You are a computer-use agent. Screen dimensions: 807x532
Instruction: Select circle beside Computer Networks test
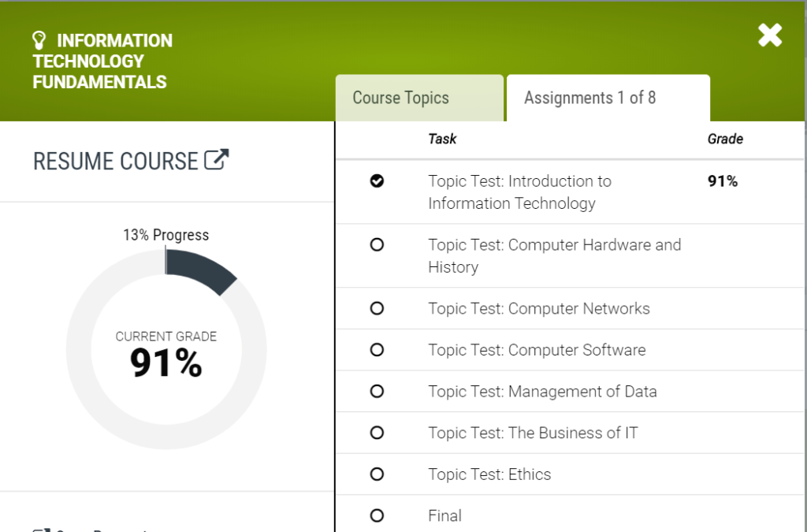pos(377,308)
